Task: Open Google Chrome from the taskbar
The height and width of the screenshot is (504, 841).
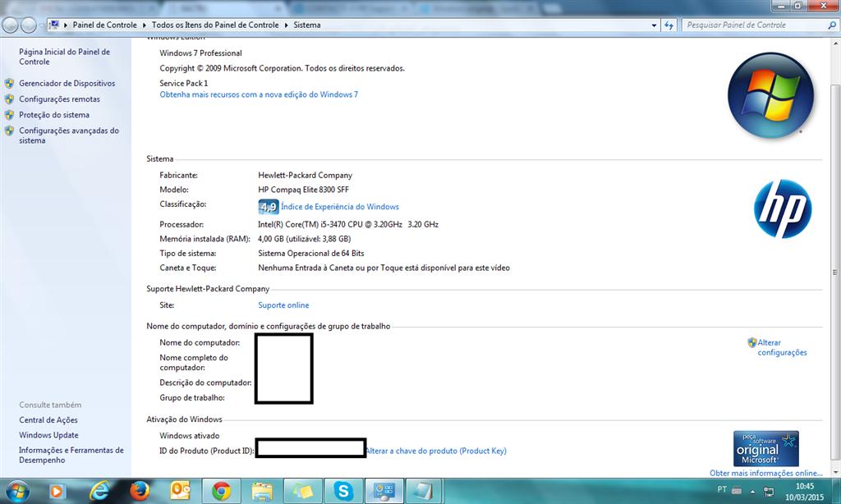Action: coord(221,492)
